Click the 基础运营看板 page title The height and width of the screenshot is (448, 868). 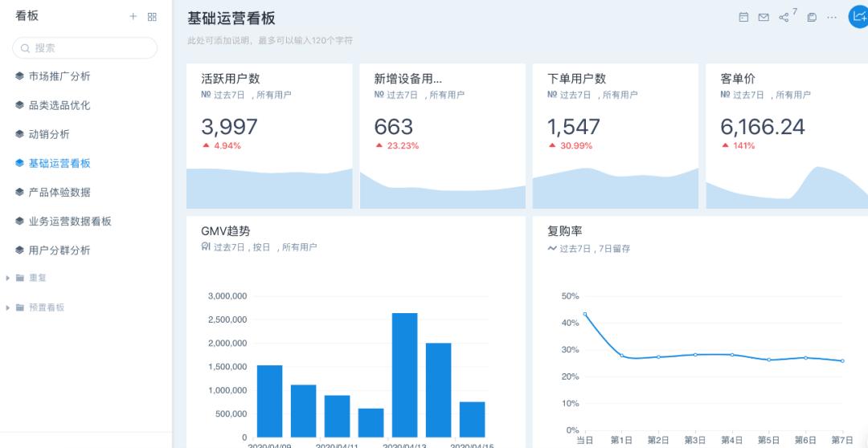coord(231,18)
